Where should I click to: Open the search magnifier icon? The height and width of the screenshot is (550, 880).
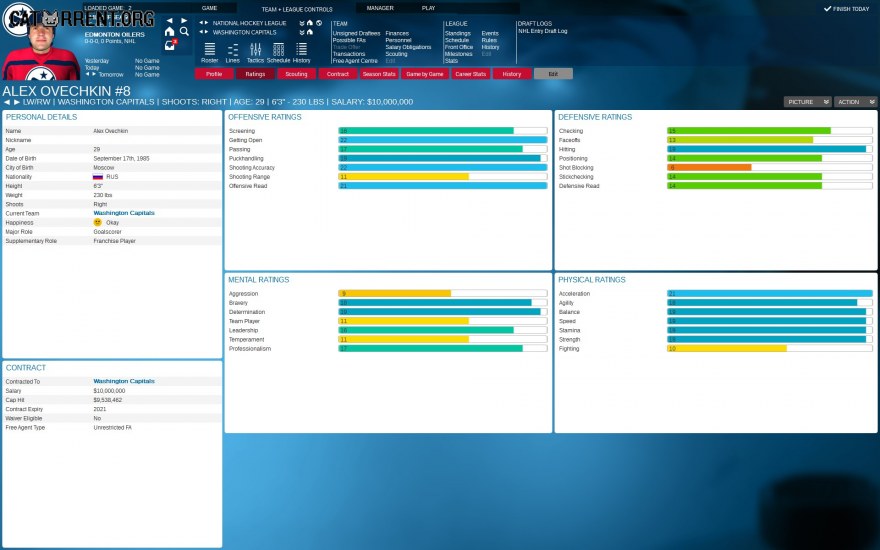184,32
